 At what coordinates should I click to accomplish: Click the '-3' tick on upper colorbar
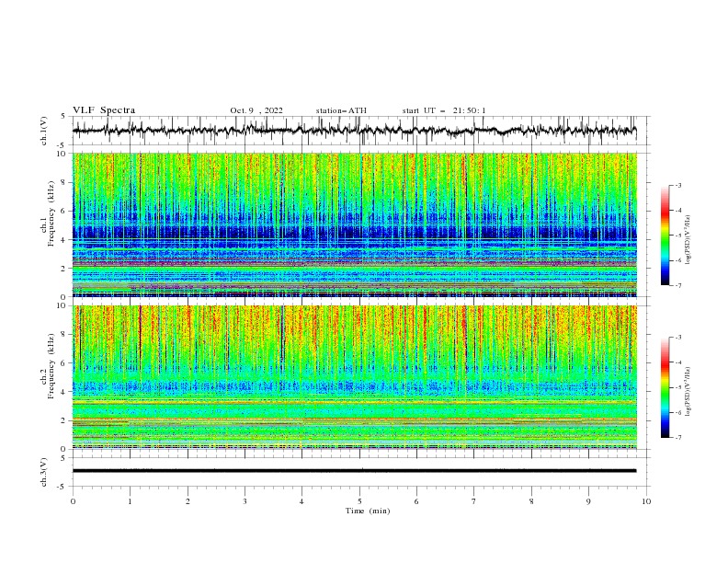(x=678, y=185)
